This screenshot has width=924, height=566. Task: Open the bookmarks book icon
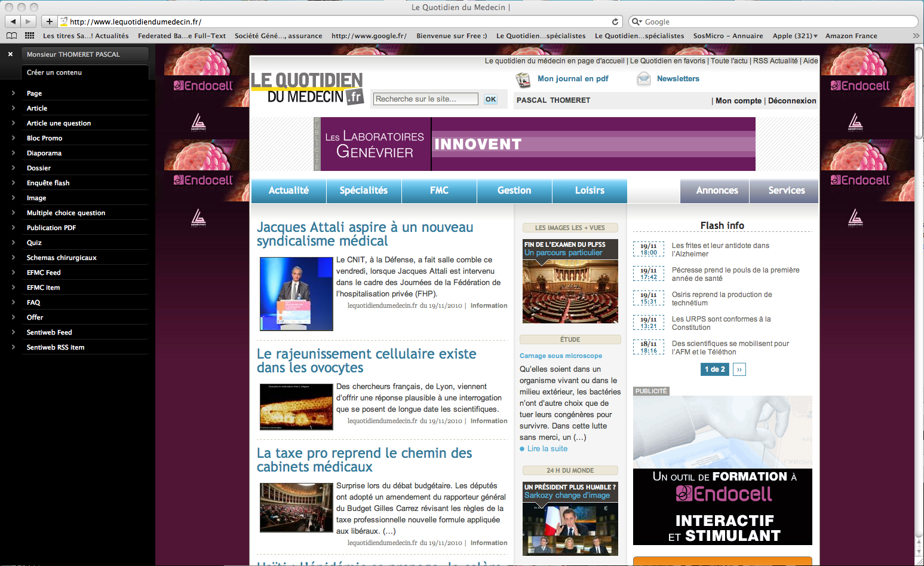pos(11,36)
